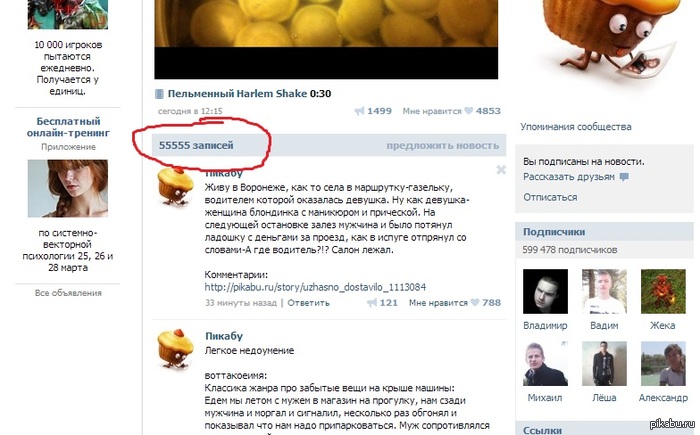Click the heart icon next to 788
700x435 pixels.
(x=475, y=302)
